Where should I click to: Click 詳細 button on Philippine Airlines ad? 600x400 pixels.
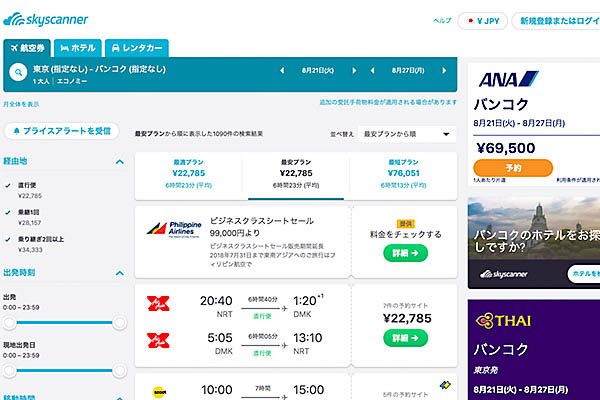point(405,253)
